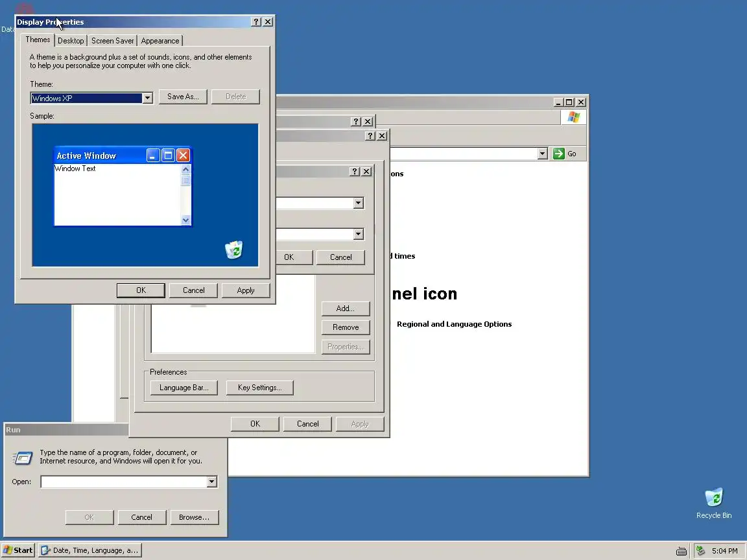Select the Recycle Bin desktop icon
The width and height of the screenshot is (747, 560).
point(714,504)
